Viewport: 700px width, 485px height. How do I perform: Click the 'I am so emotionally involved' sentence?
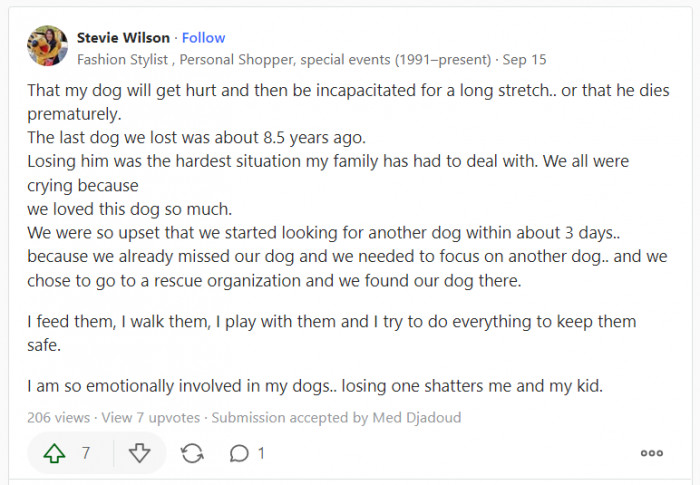315,386
